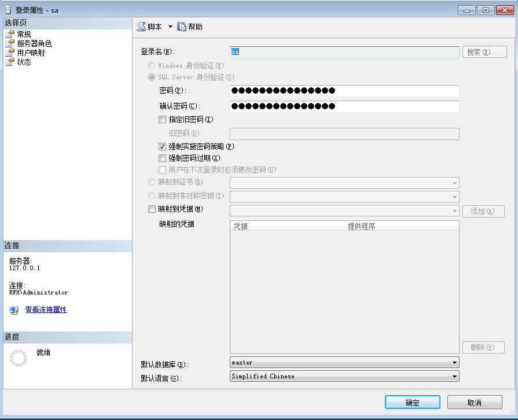Viewport: 518px width, 420px height.
Task: Click the 凭据 column header
Action: pos(288,226)
